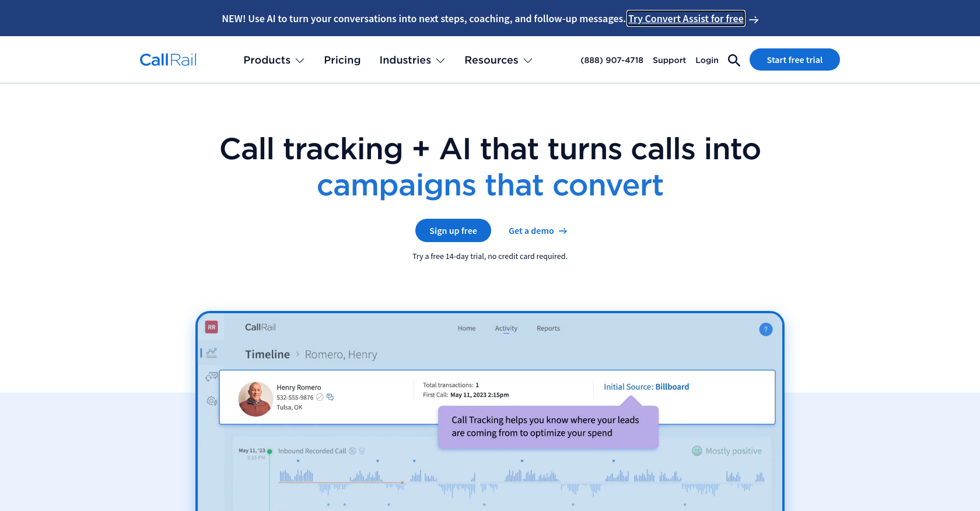Switch to the Reports tab in preview
The height and width of the screenshot is (511, 980).
coord(548,328)
